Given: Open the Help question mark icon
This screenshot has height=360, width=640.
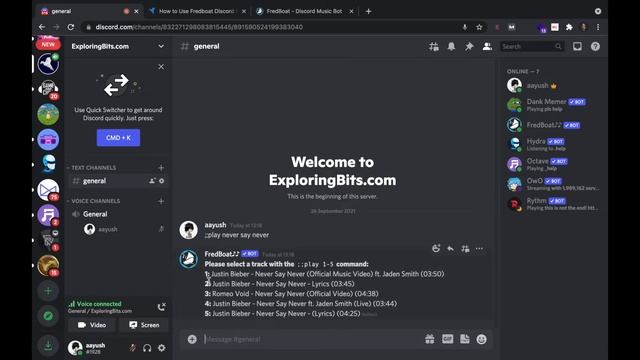Looking at the screenshot, I should [x=595, y=47].
